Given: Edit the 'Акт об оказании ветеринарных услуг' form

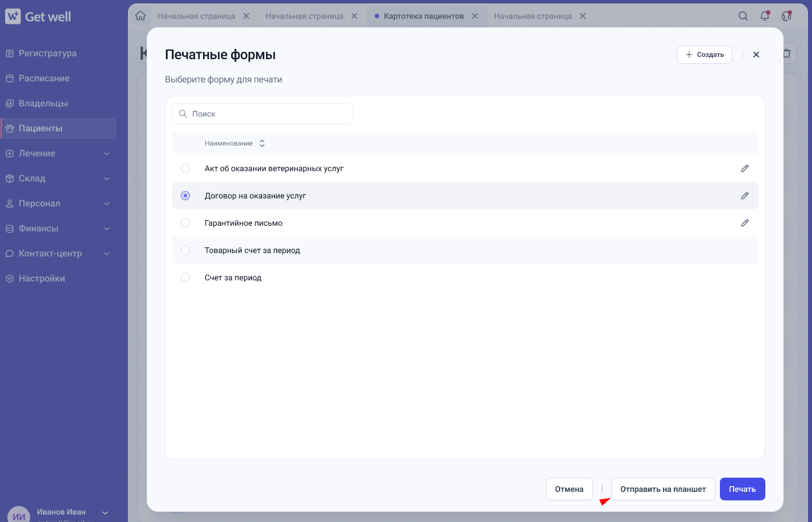Looking at the screenshot, I should [x=745, y=168].
